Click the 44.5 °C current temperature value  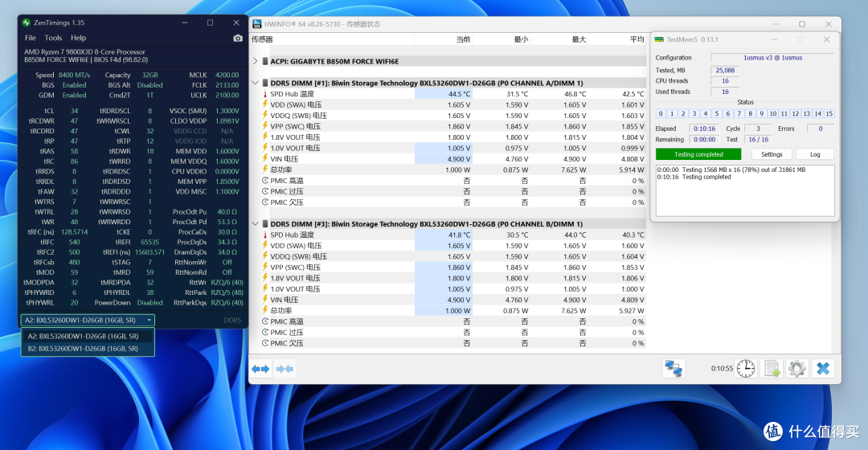459,94
